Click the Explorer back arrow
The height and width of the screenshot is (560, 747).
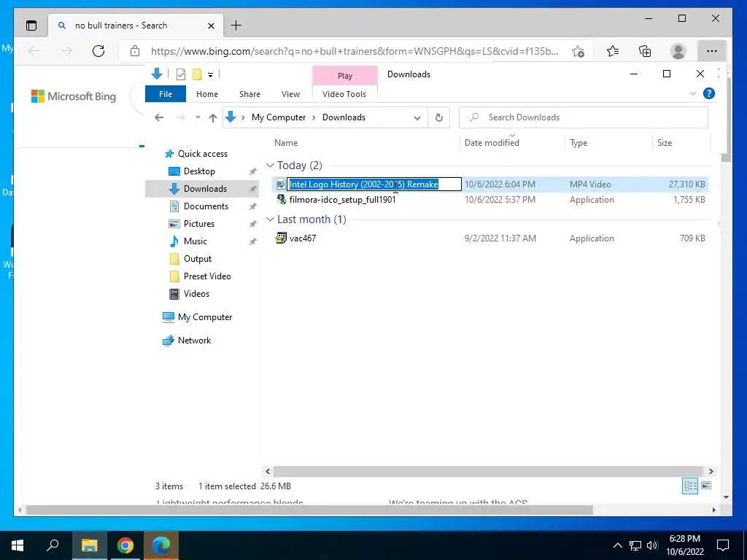tap(159, 117)
